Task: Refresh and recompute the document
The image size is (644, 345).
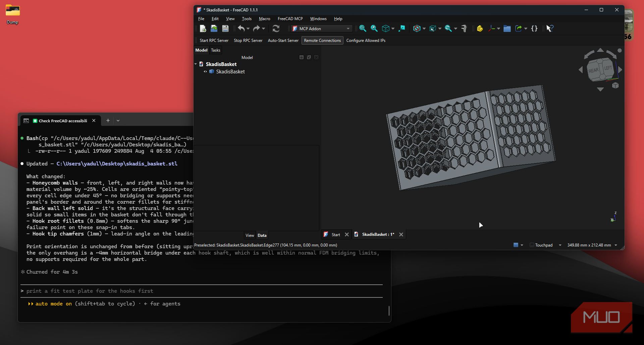Action: pyautogui.click(x=276, y=29)
